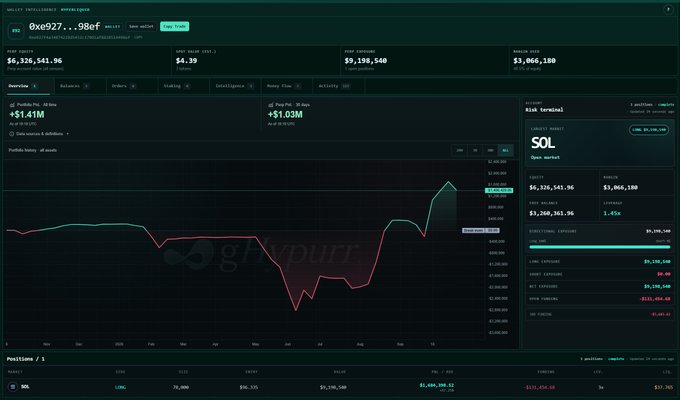Click the $37.765 liquidation price cell
Viewport: 680px width, 400px height.
coord(664,387)
